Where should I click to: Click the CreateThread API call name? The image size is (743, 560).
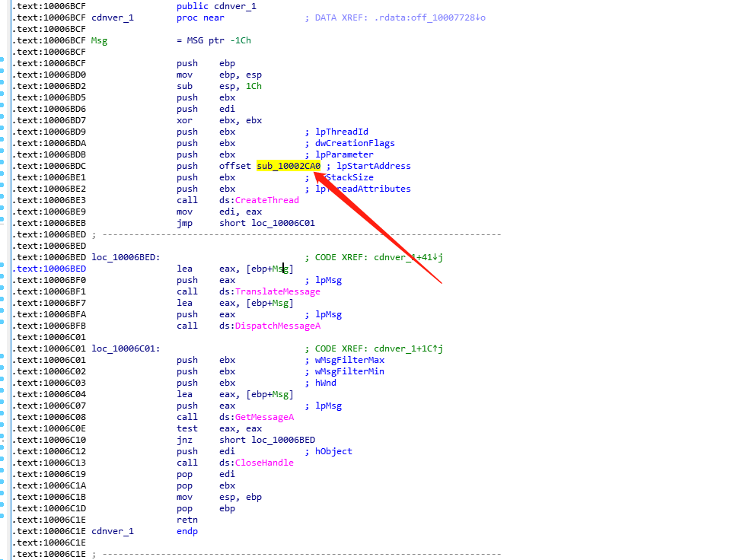coord(266,200)
